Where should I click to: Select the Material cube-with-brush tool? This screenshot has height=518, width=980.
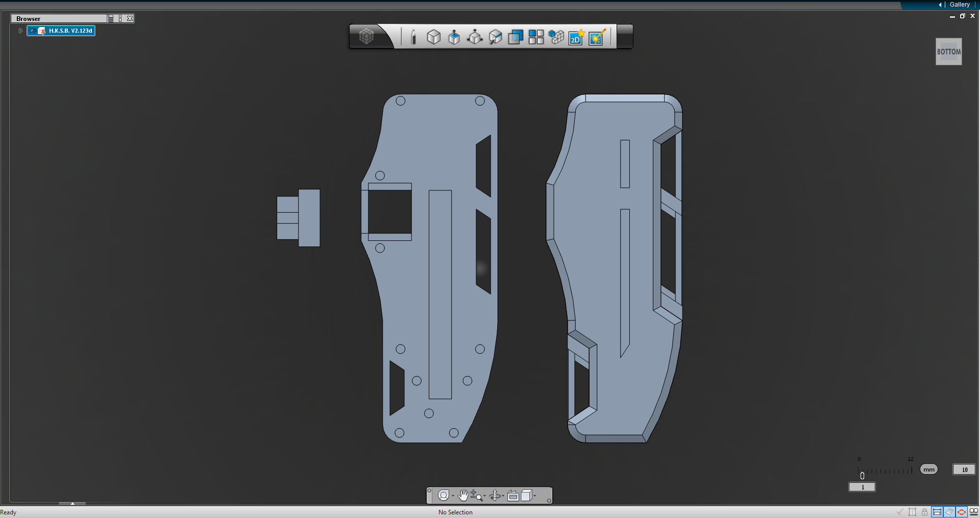click(495, 37)
